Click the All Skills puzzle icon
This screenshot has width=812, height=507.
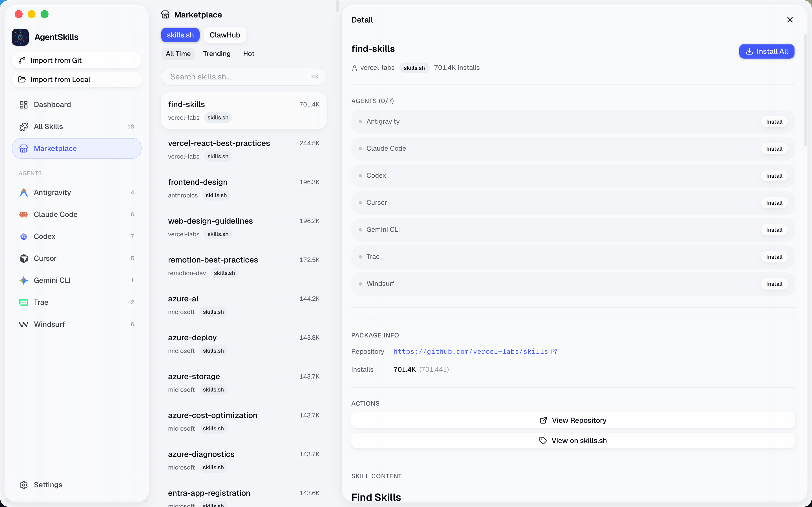pos(23,126)
